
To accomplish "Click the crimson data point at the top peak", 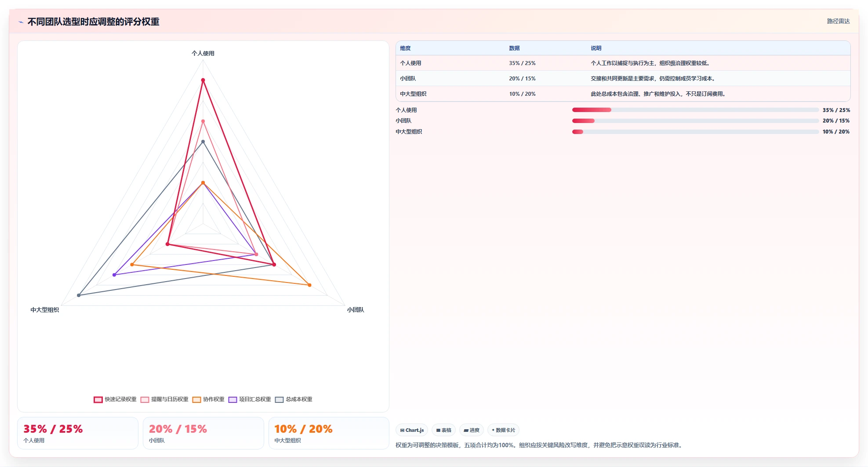I will point(203,80).
